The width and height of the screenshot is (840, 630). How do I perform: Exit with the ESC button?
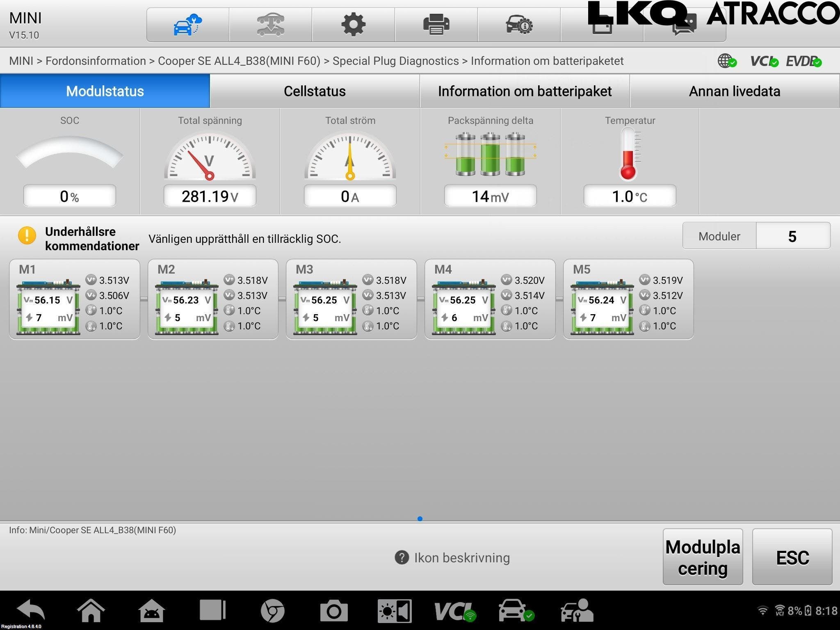792,557
